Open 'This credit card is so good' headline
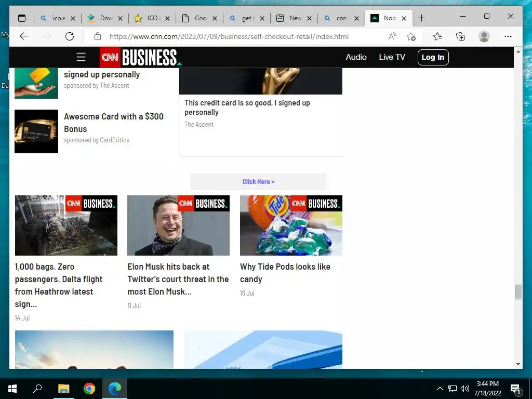 (x=247, y=107)
